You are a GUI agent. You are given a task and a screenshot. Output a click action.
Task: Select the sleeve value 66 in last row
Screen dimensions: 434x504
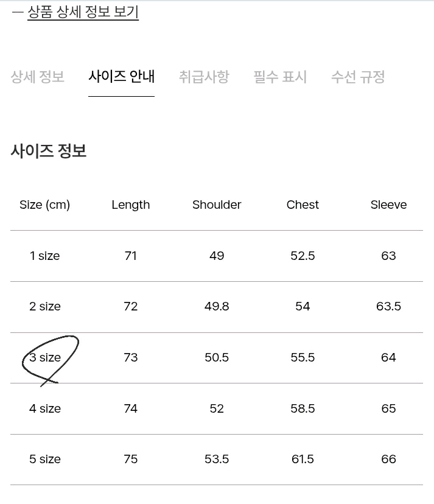388,459
